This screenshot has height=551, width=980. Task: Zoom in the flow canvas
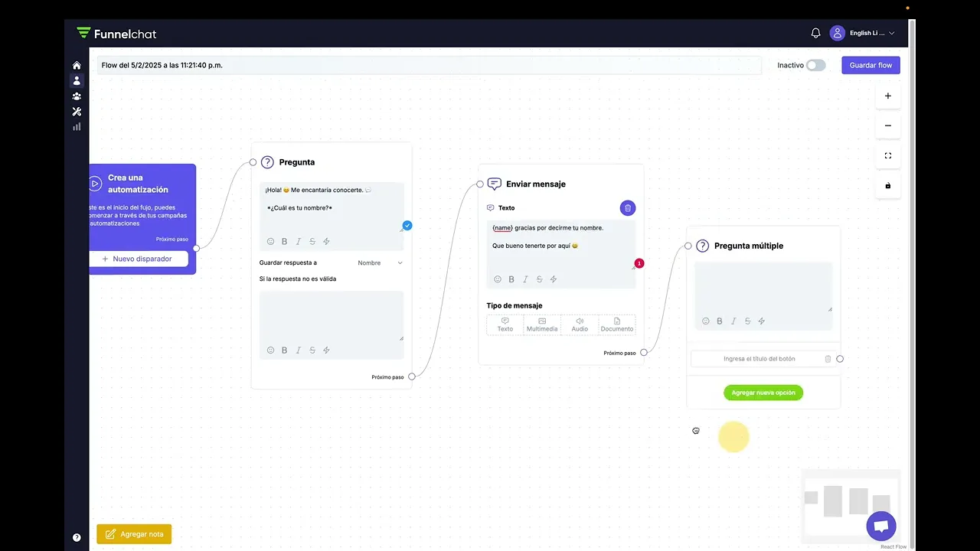888,96
